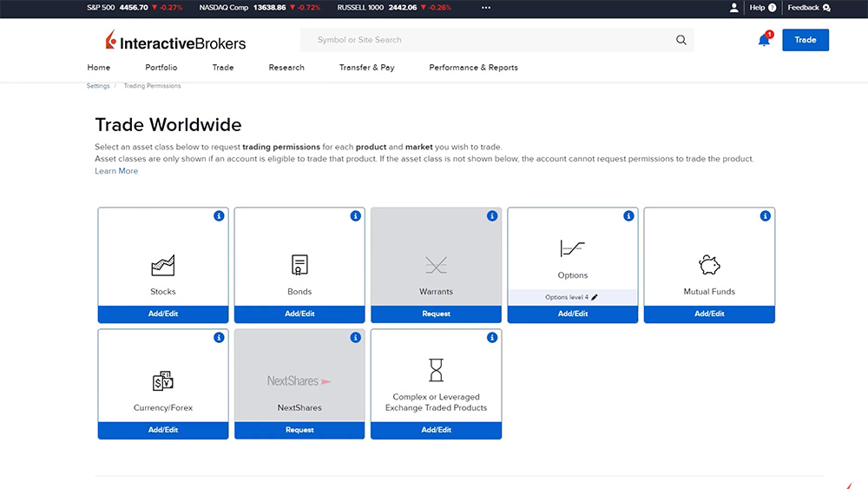Image resolution: width=868 pixels, height=489 pixels.
Task: Click the blue Trade button
Action: tap(806, 40)
